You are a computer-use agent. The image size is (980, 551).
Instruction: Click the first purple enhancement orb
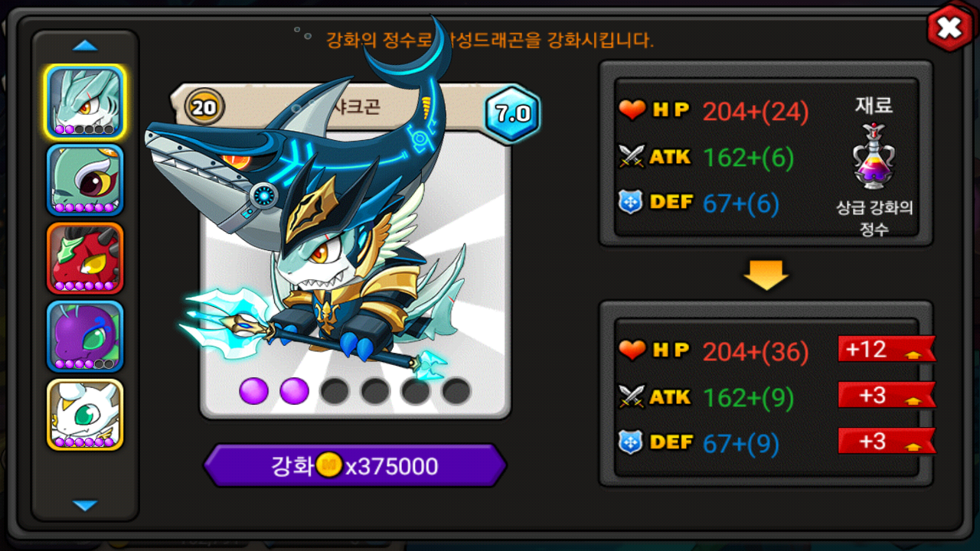(253, 391)
